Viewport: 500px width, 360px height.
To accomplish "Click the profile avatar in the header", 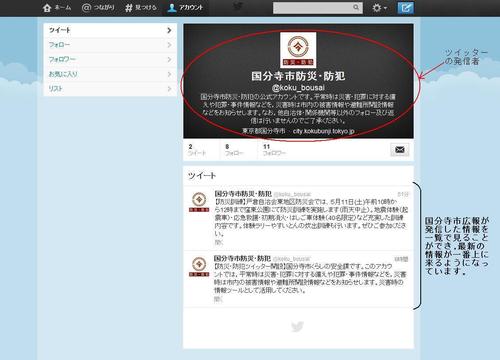I will click(x=298, y=50).
